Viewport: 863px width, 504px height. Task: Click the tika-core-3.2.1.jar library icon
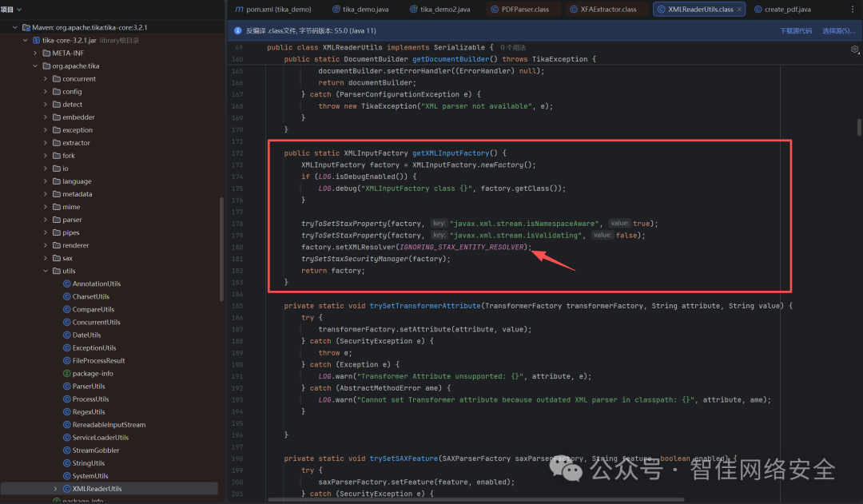36,40
